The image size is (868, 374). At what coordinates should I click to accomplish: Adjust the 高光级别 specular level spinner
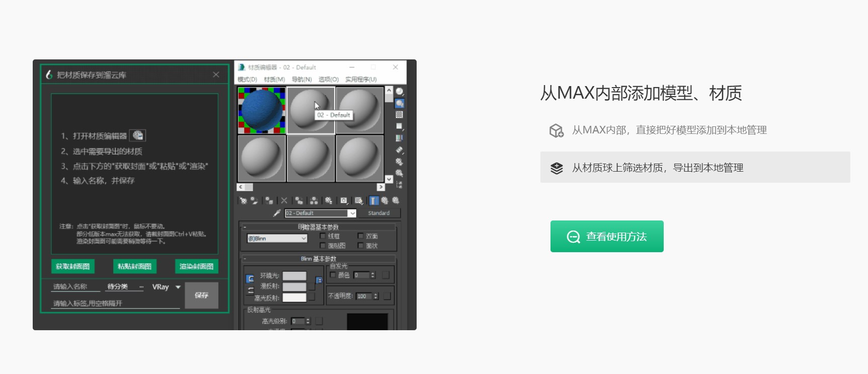pos(308,321)
